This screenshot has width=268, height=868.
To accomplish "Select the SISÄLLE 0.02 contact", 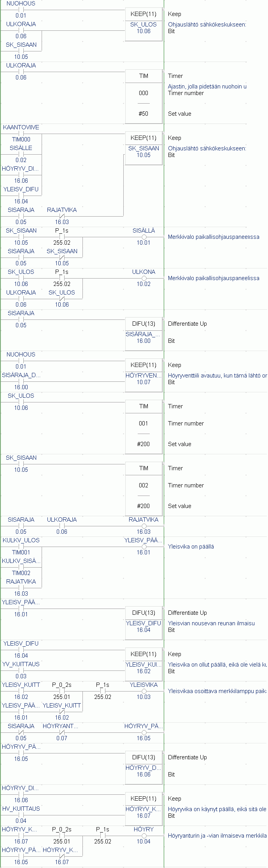I will tap(21, 155).
